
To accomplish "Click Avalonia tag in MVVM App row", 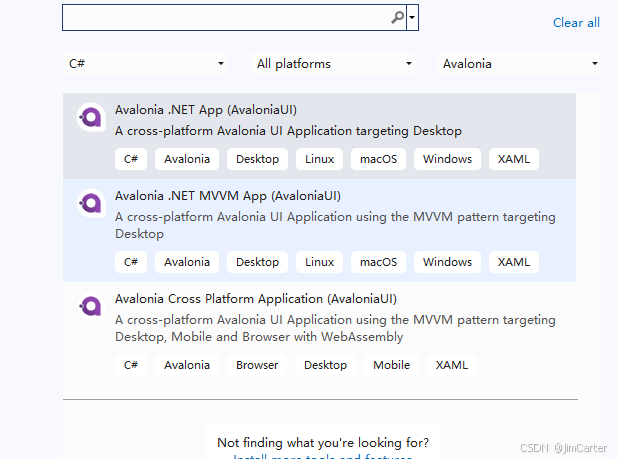I will (187, 262).
